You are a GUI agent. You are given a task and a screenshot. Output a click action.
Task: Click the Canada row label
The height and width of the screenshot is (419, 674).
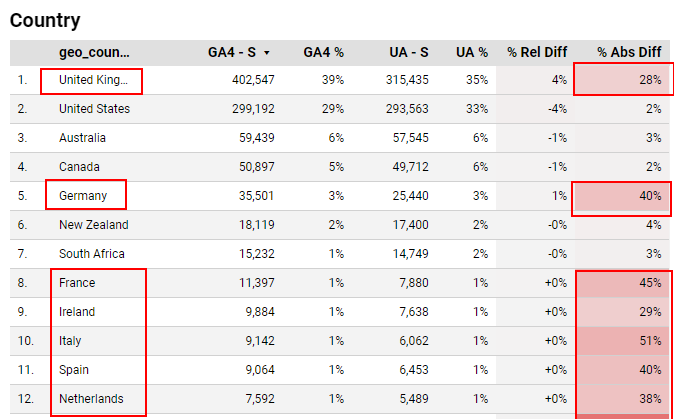click(79, 167)
